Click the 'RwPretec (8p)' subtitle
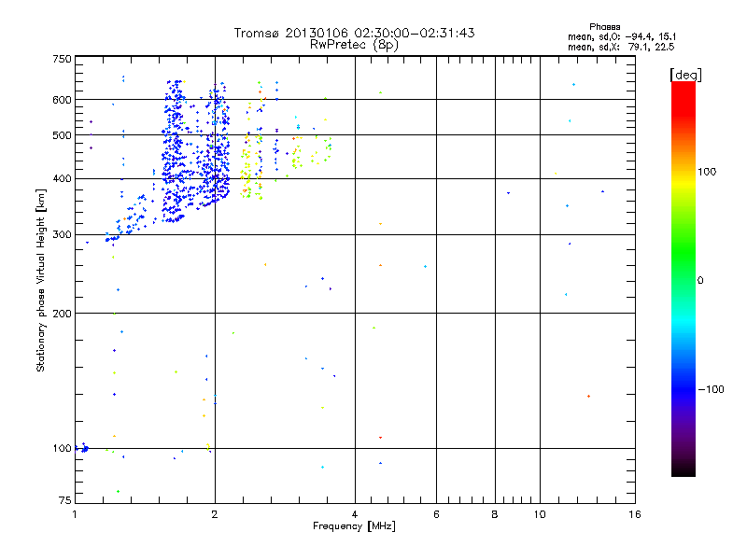The width and height of the screenshot is (747, 560). tap(354, 45)
